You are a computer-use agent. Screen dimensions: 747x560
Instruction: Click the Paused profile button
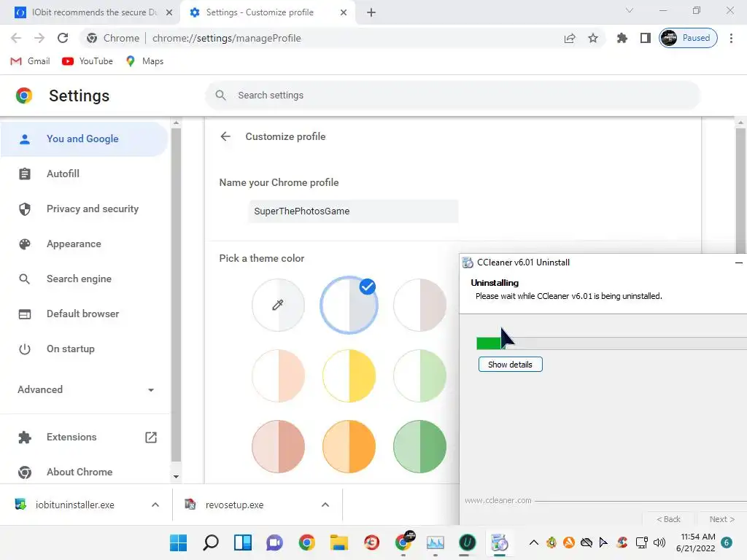[x=688, y=38]
